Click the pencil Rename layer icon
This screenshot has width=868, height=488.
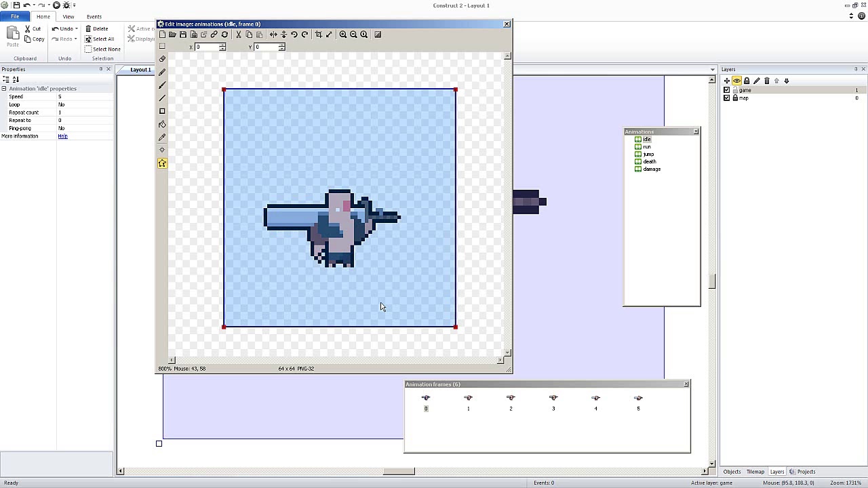[757, 81]
